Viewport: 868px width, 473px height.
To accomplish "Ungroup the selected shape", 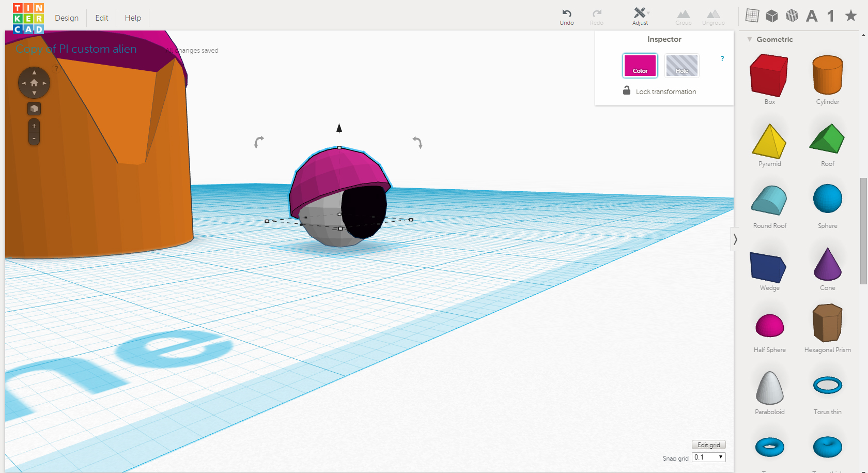I will [x=713, y=17].
